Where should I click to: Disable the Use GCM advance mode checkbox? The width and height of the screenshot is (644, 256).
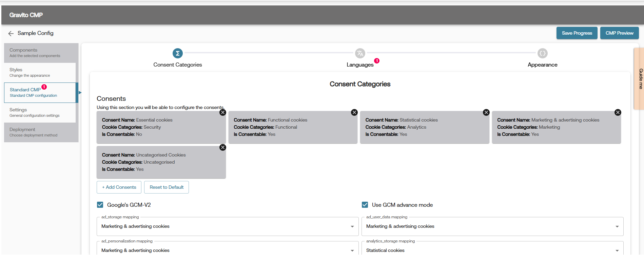tap(365, 205)
